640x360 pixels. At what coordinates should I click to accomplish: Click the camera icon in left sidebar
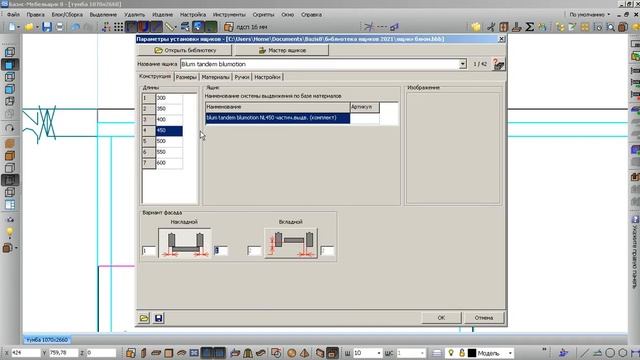tap(10, 220)
